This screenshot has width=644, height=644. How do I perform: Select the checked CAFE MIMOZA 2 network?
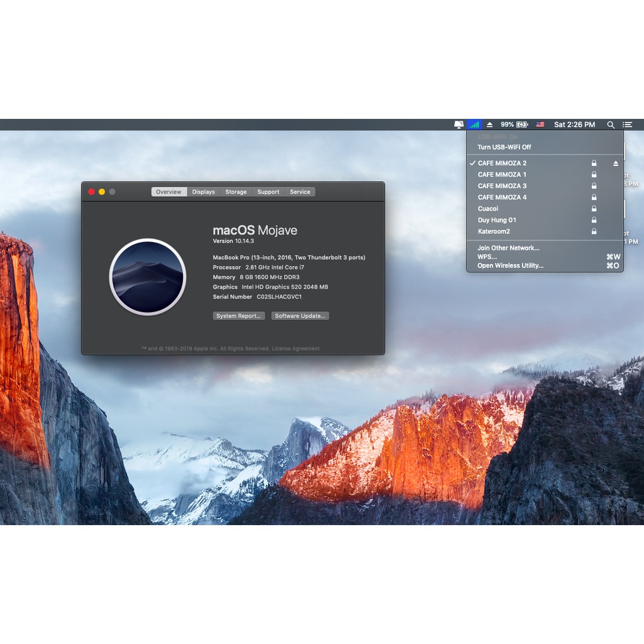502,164
